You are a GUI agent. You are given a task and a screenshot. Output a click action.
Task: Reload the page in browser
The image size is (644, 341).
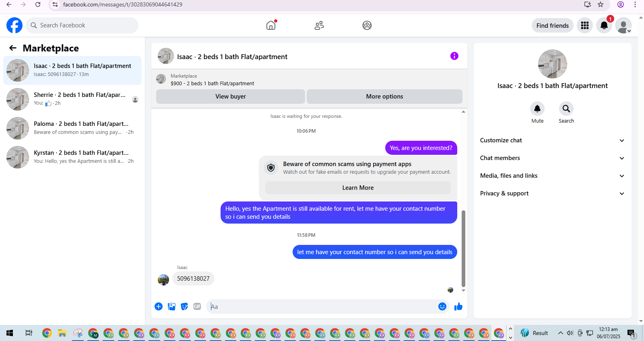click(x=38, y=4)
